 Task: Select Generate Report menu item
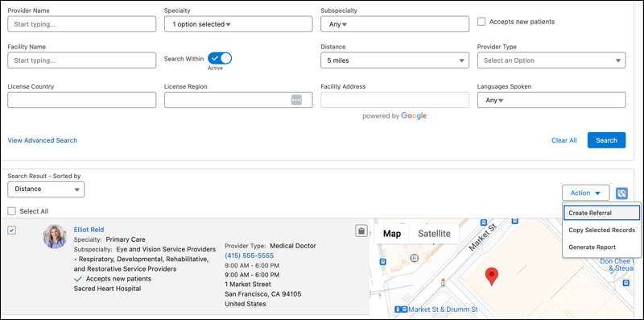pyautogui.click(x=601, y=247)
